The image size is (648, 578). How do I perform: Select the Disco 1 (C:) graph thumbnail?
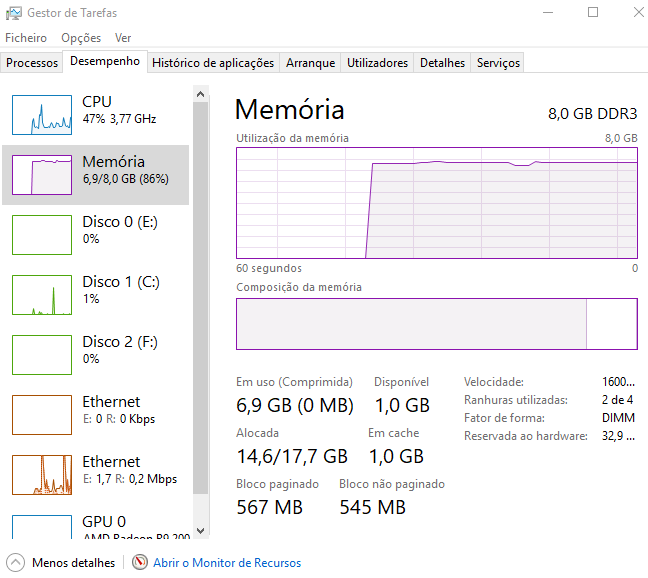point(42,295)
